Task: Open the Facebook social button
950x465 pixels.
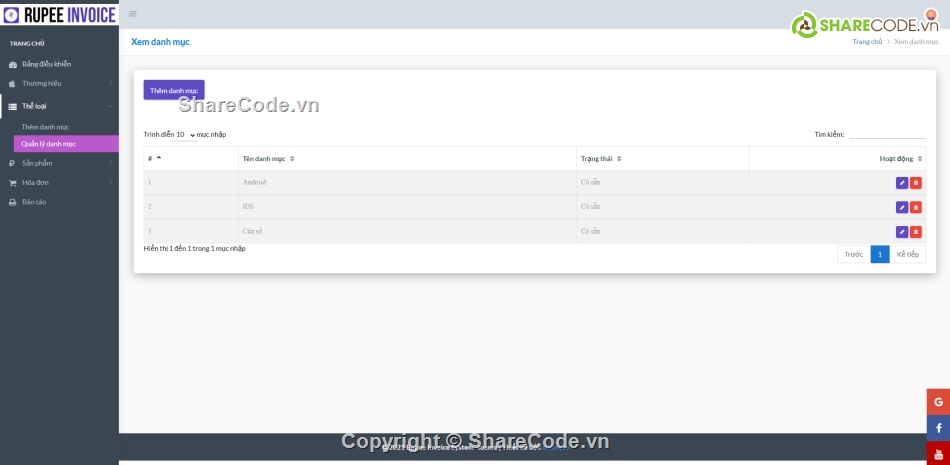Action: pos(938,427)
